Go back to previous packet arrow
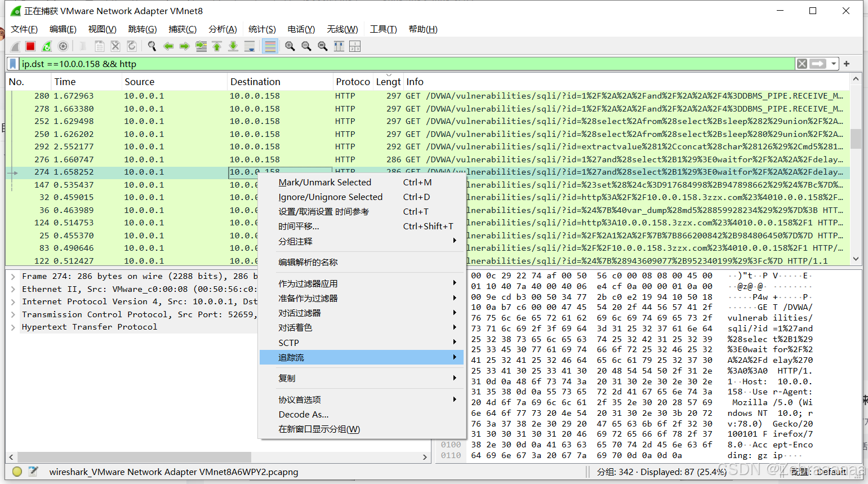 click(168, 46)
